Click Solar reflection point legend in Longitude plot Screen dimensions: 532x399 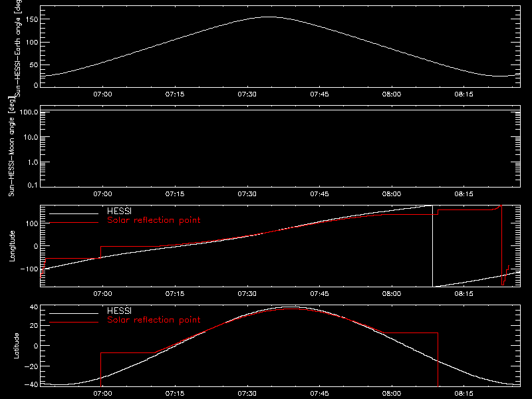coord(154,220)
